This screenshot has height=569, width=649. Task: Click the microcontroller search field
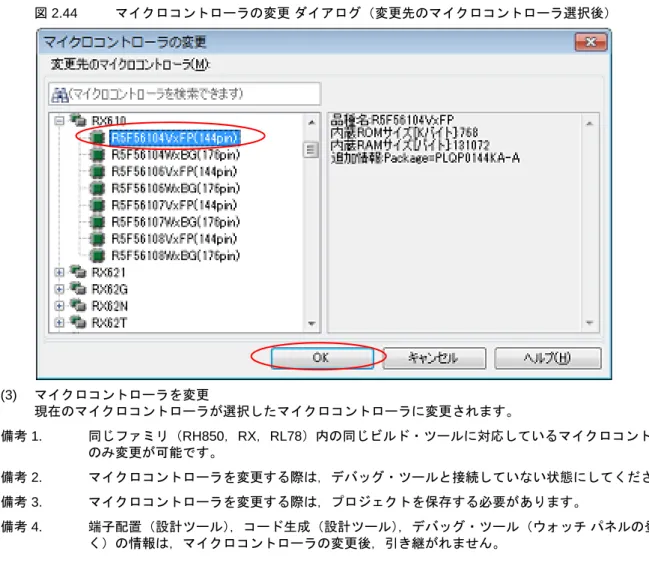(x=185, y=94)
